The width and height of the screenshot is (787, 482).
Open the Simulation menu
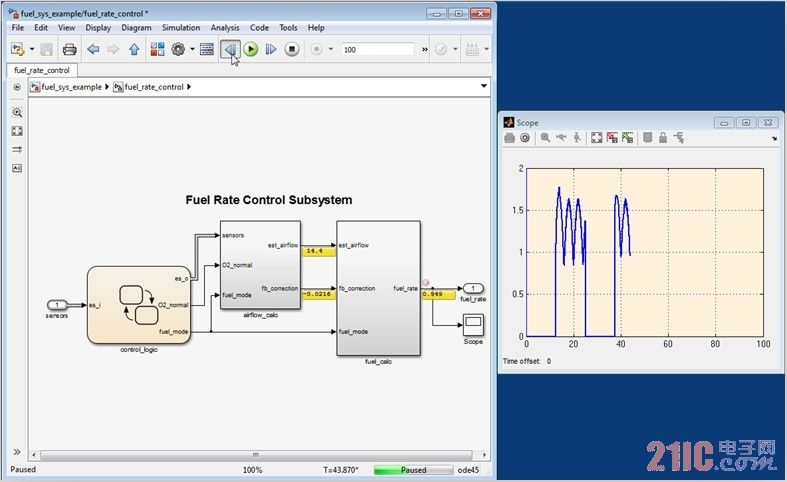point(181,28)
